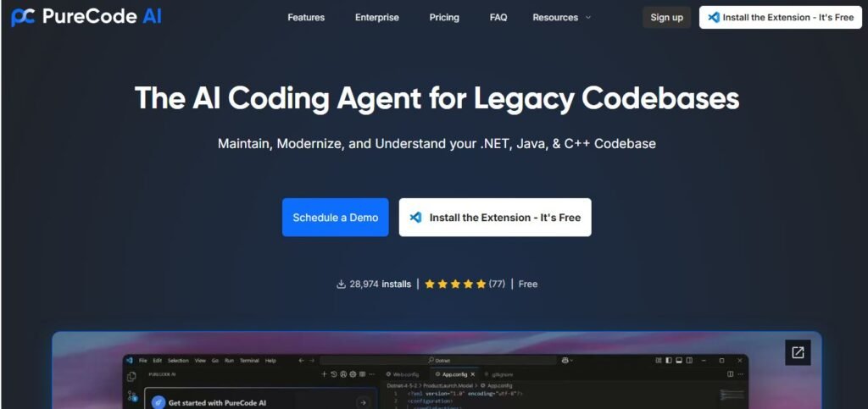Click the Dotnet search bar in the demo editor

click(438, 361)
